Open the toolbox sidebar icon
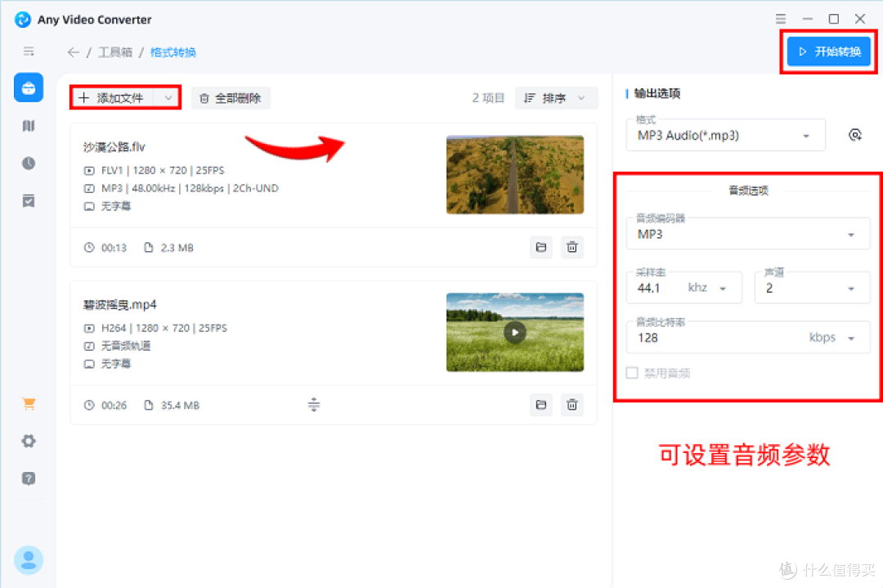The width and height of the screenshot is (883, 588). (x=29, y=88)
